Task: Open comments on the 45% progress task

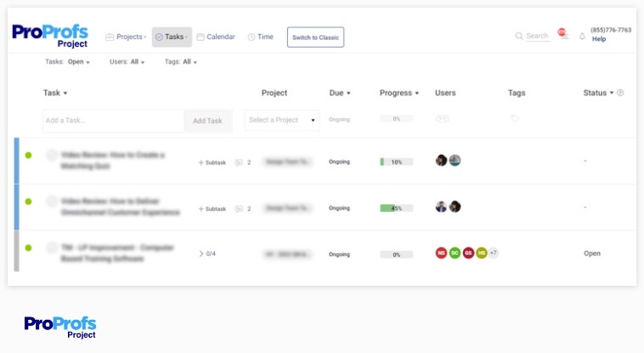Action: point(243,209)
